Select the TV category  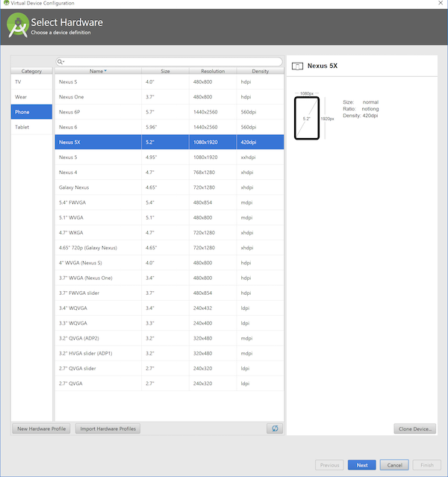tap(31, 82)
